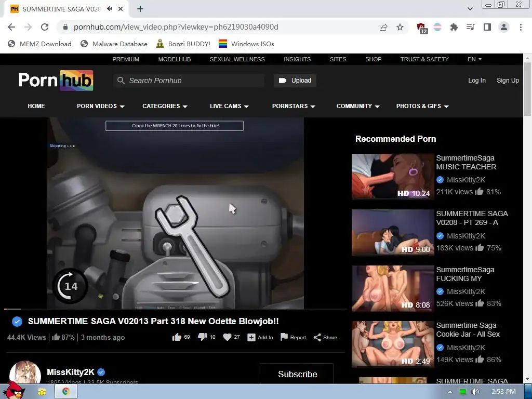The height and width of the screenshot is (399, 532).
Task: Click the 14-second replay icon on the player
Action: point(70,286)
